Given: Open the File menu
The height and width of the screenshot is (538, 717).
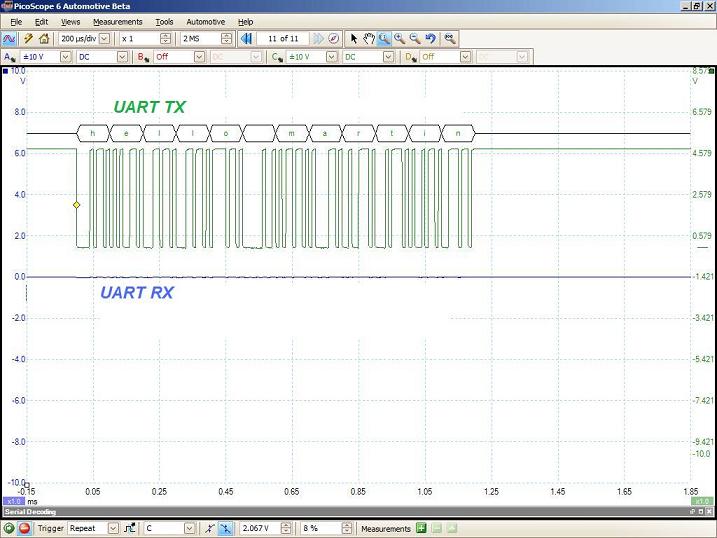Looking at the screenshot, I should (16, 22).
